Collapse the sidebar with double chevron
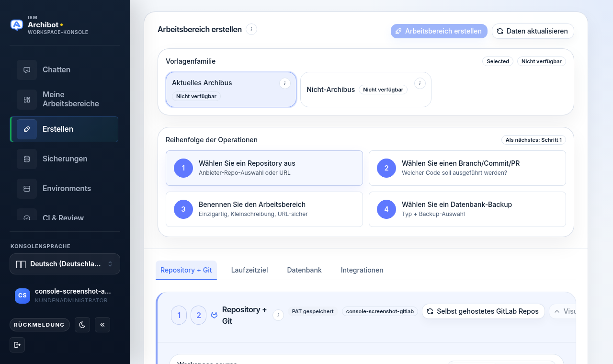613x364 pixels. [x=102, y=325]
